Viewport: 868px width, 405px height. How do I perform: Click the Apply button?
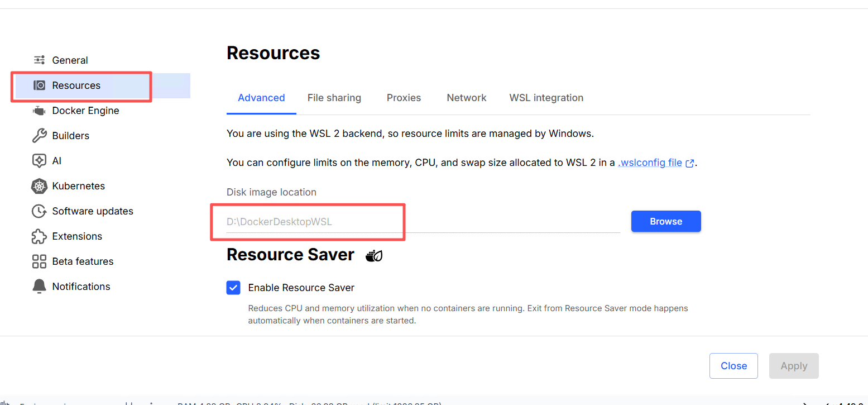794,366
